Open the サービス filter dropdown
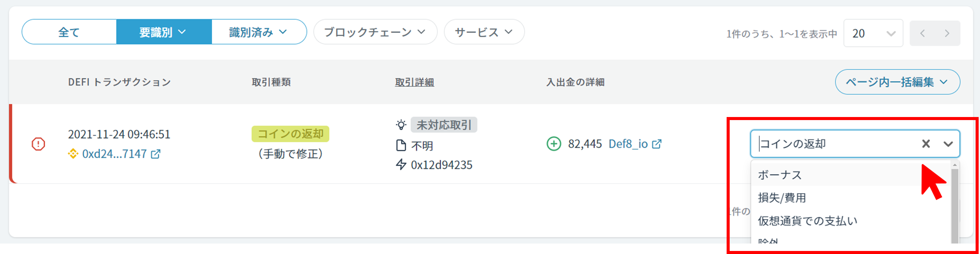980x254 pixels. pyautogui.click(x=484, y=32)
